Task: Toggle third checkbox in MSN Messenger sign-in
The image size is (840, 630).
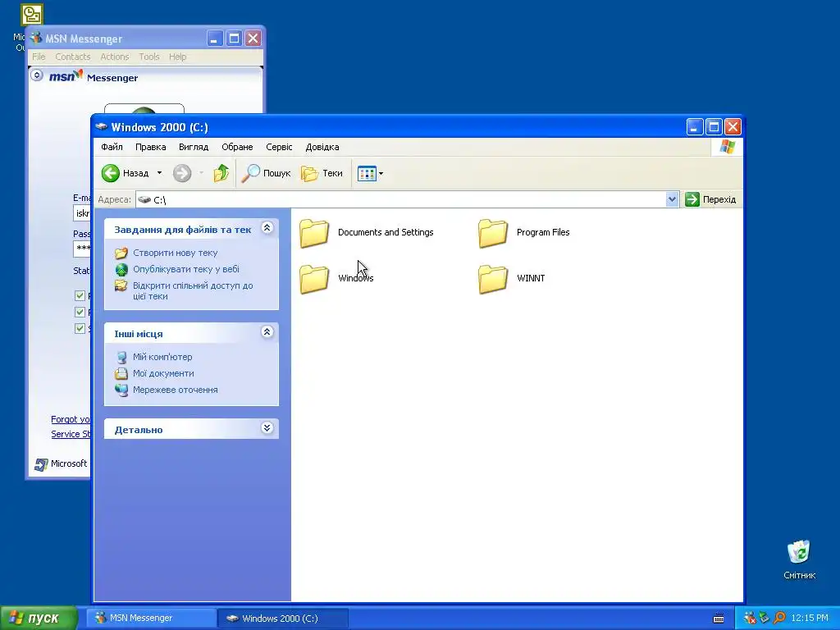Action: 80,328
